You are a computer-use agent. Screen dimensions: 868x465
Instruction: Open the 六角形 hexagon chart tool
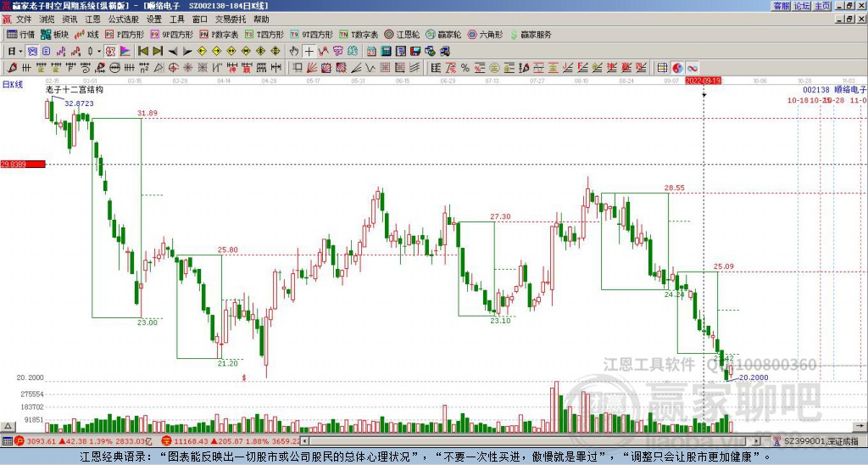485,35
